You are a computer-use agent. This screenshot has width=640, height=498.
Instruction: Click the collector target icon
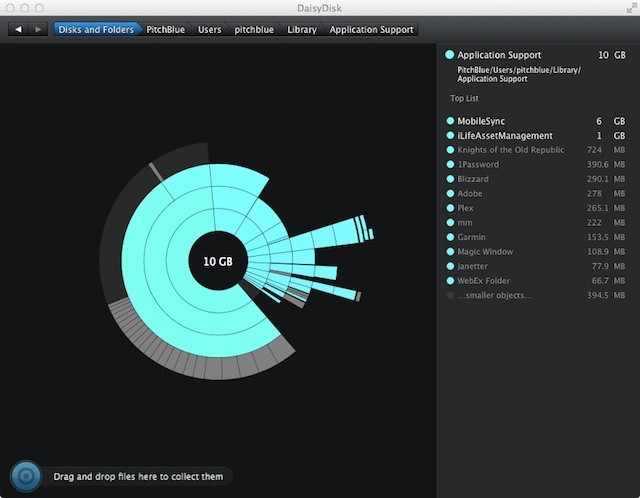pyautogui.click(x=25, y=477)
